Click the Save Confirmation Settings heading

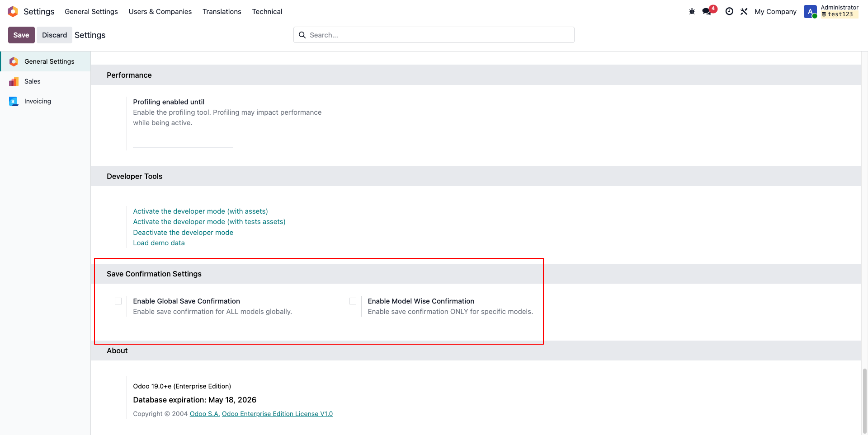pos(154,274)
